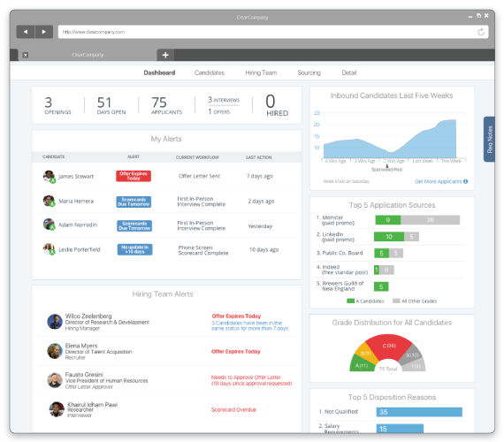This screenshot has height=442, width=504.
Task: Expand the Req Notes side panel
Action: coord(489,139)
